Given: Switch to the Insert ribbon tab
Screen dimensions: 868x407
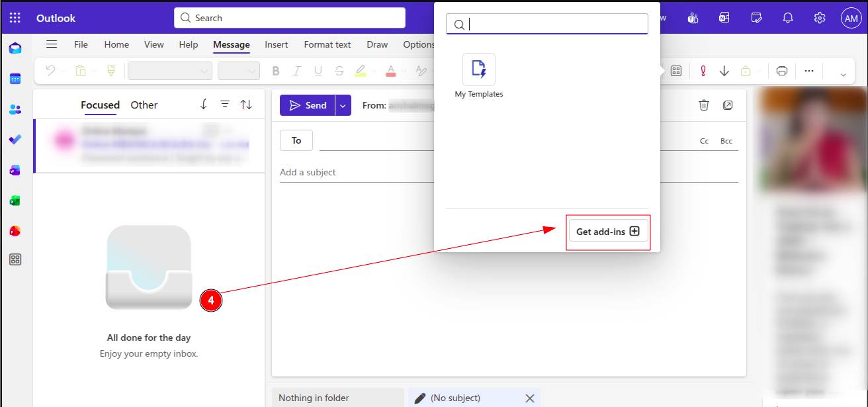Looking at the screenshot, I should tap(276, 44).
